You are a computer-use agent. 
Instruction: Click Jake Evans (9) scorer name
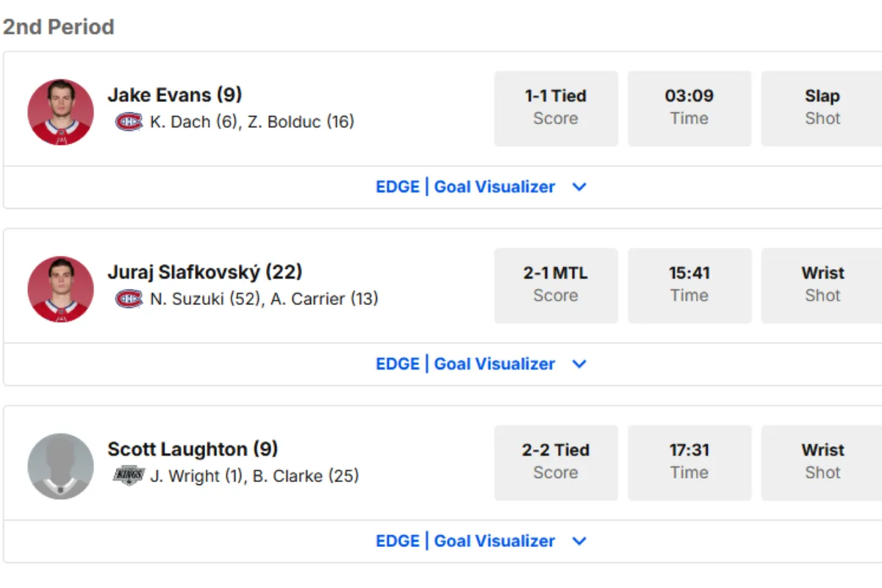click(x=175, y=95)
